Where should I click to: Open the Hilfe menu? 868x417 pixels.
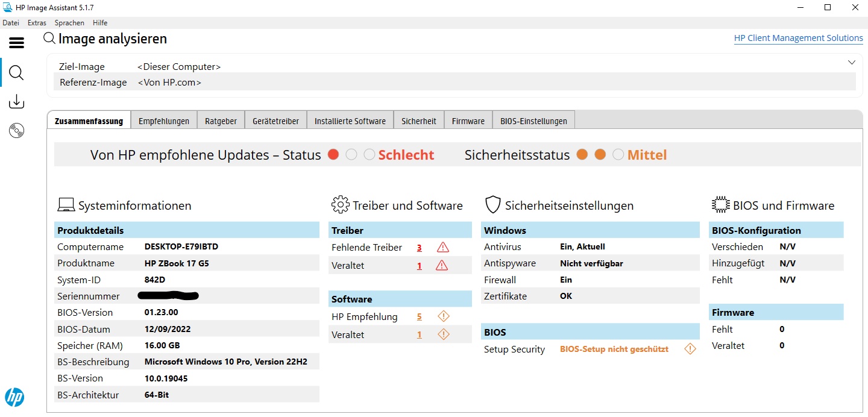[x=100, y=23]
